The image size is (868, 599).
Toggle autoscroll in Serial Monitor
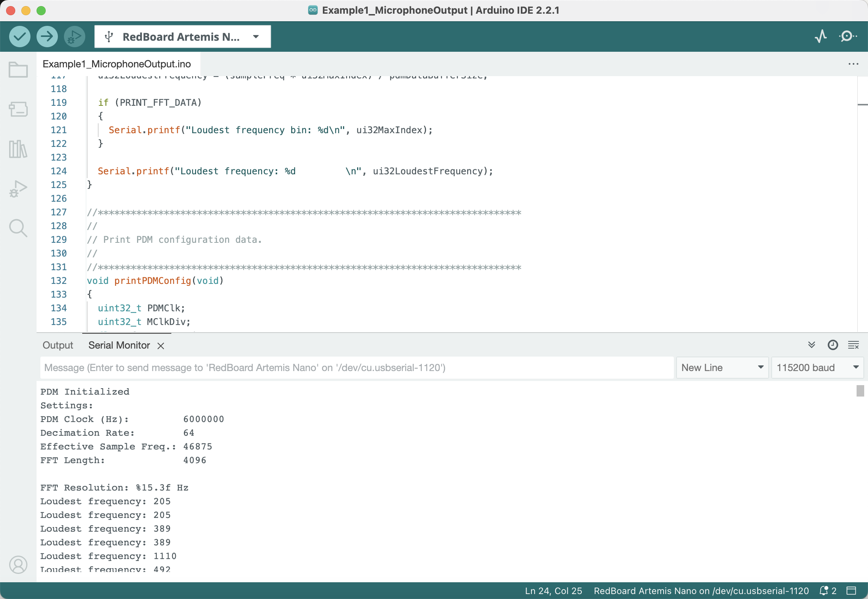pos(812,345)
